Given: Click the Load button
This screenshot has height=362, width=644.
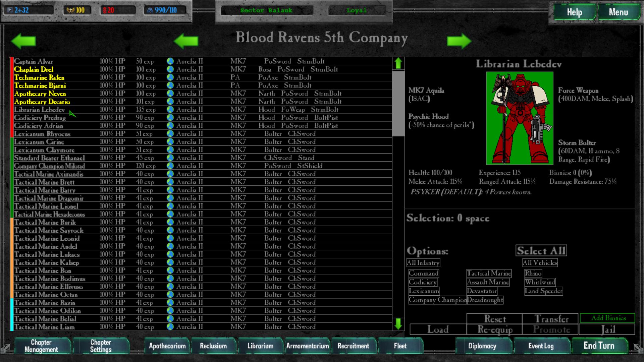Looking at the screenshot, I should pos(438,329).
